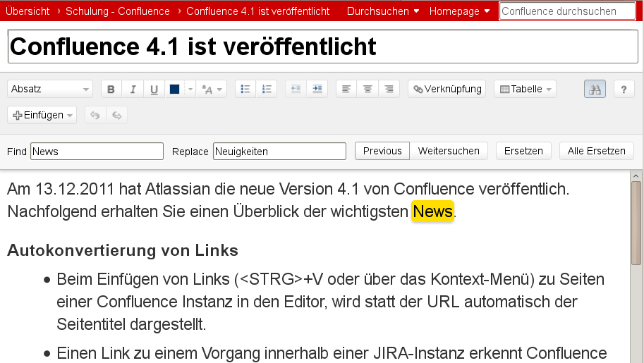
Task: Open the Durchsuchen menu
Action: 383,11
